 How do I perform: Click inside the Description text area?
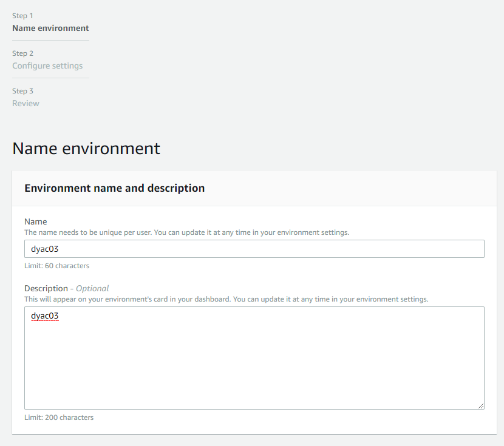coord(254,358)
